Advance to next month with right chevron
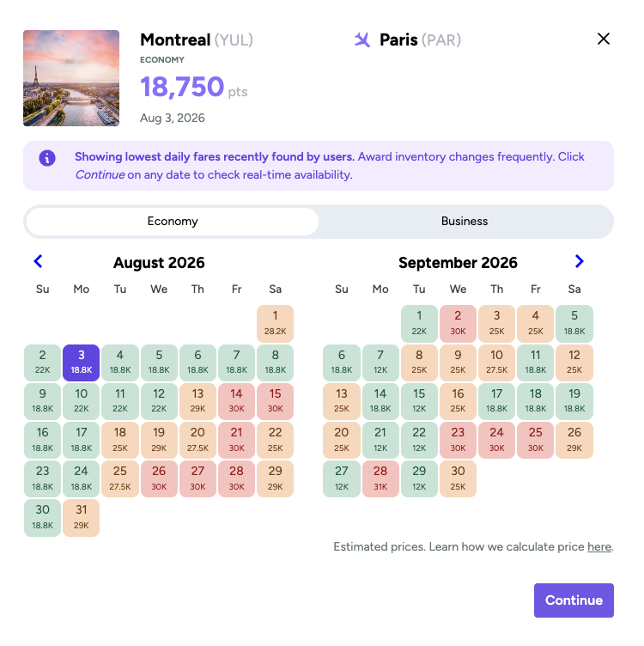 tap(579, 261)
